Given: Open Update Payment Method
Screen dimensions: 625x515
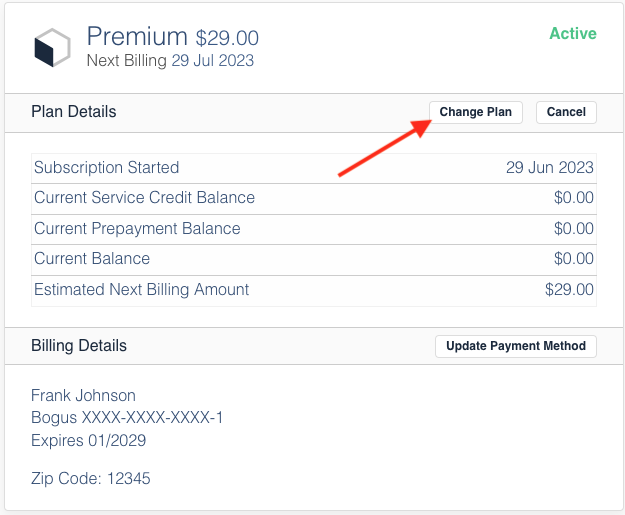Looking at the screenshot, I should click(x=516, y=346).
